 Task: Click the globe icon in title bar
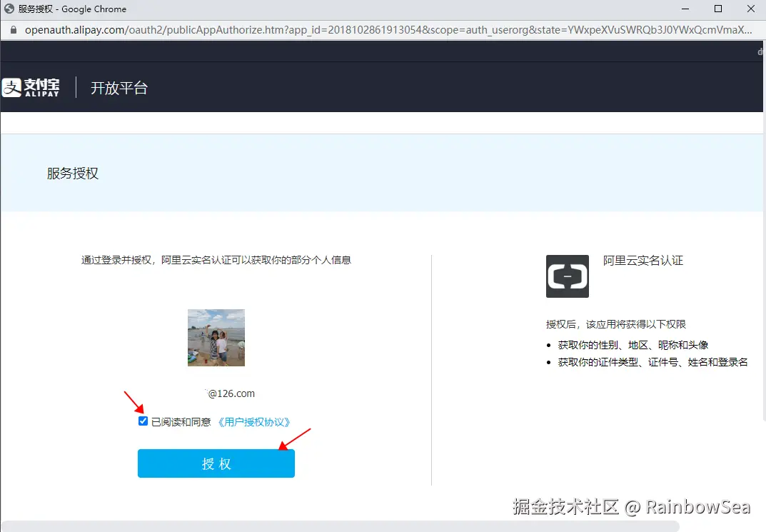click(9, 9)
